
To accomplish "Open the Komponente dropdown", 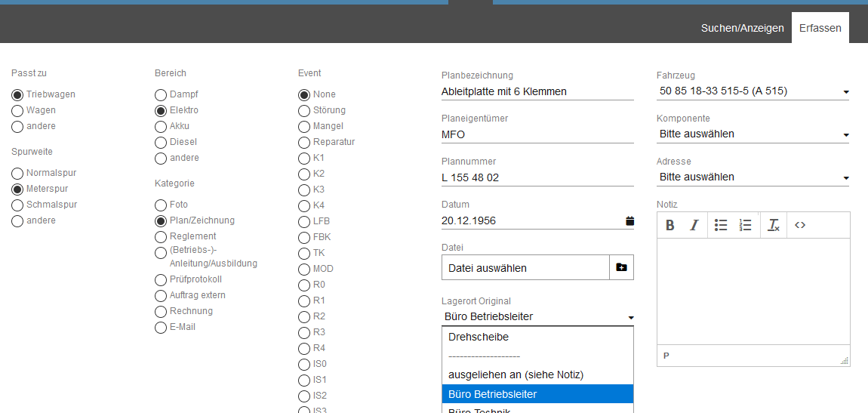I will [x=753, y=134].
